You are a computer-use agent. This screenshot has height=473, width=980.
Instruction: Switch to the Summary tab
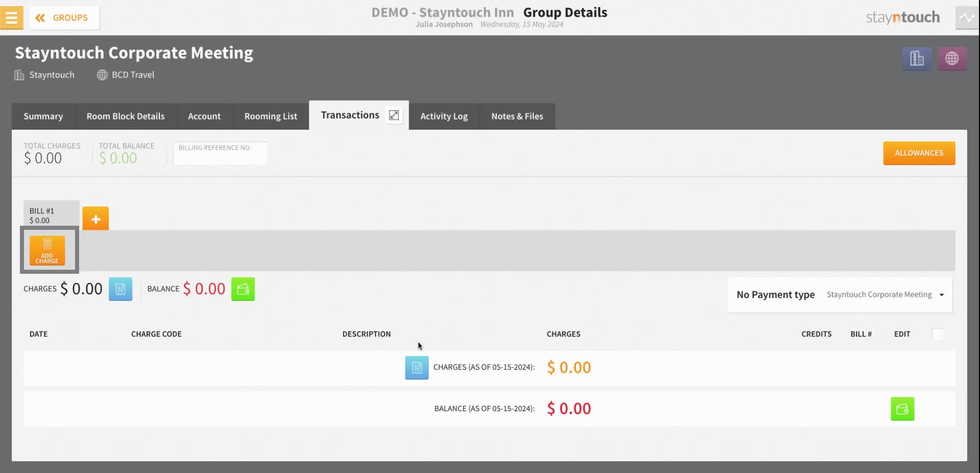click(x=43, y=116)
